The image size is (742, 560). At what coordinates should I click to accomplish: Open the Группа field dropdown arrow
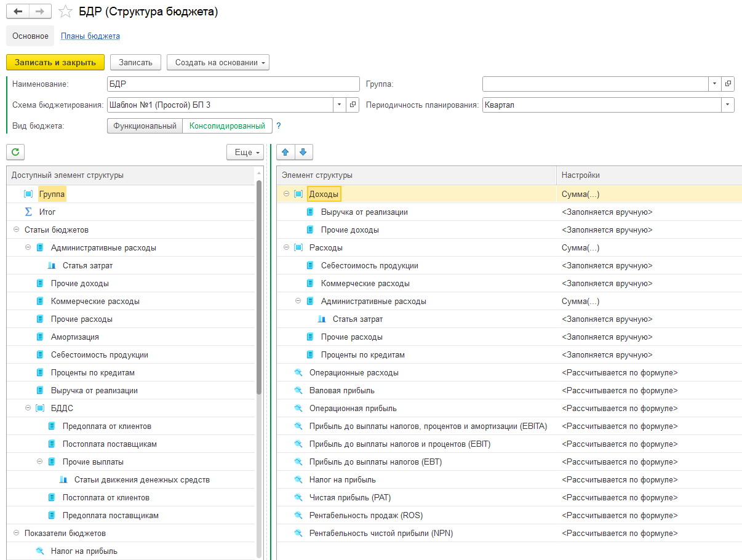[715, 84]
